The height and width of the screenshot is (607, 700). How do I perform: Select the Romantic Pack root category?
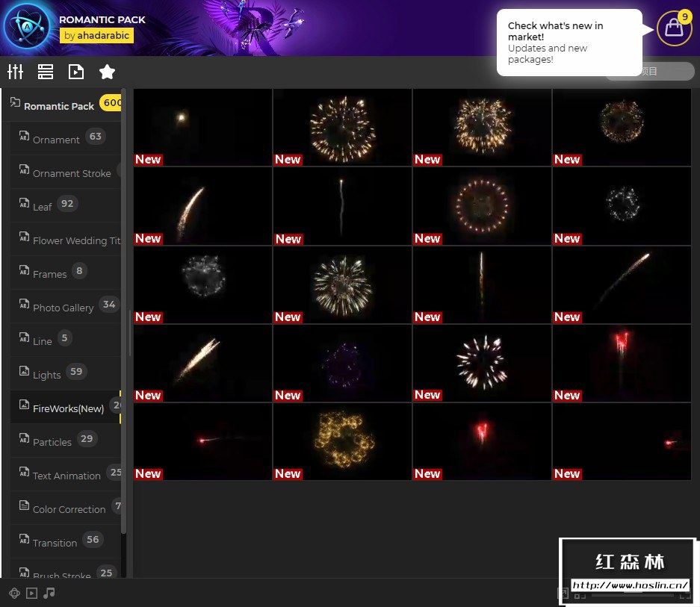tap(61, 105)
